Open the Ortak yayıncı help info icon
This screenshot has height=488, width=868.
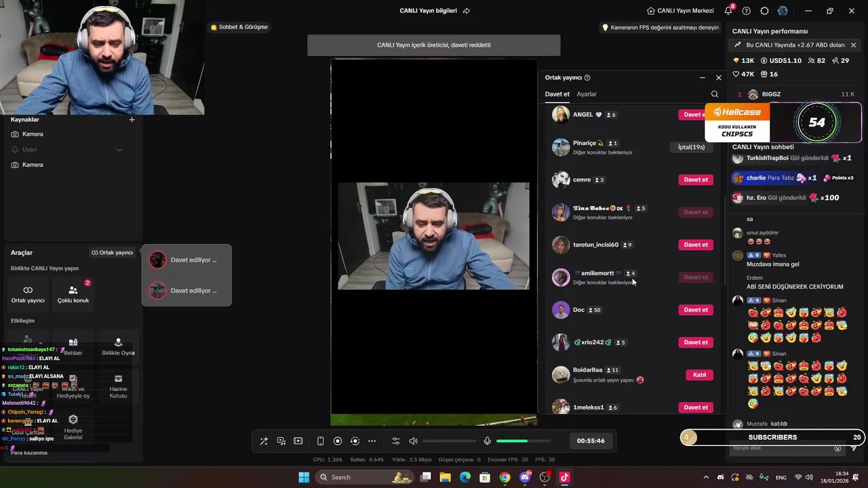click(x=587, y=78)
